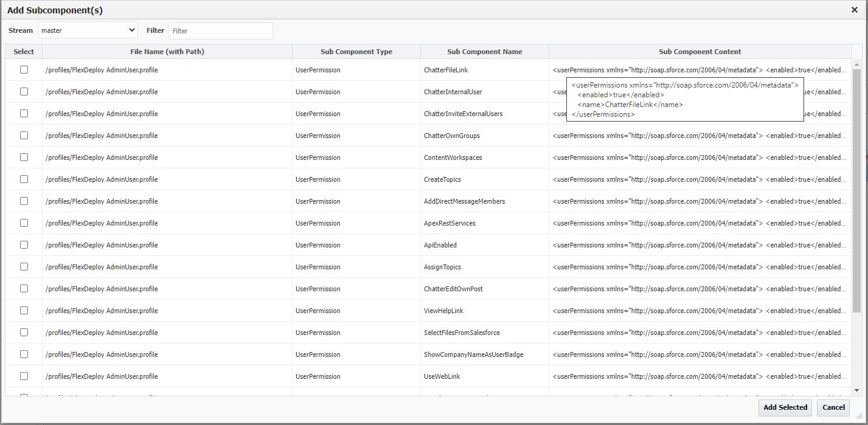Click the CreateTopics name cell
This screenshot has height=425, width=868.
(x=485, y=179)
